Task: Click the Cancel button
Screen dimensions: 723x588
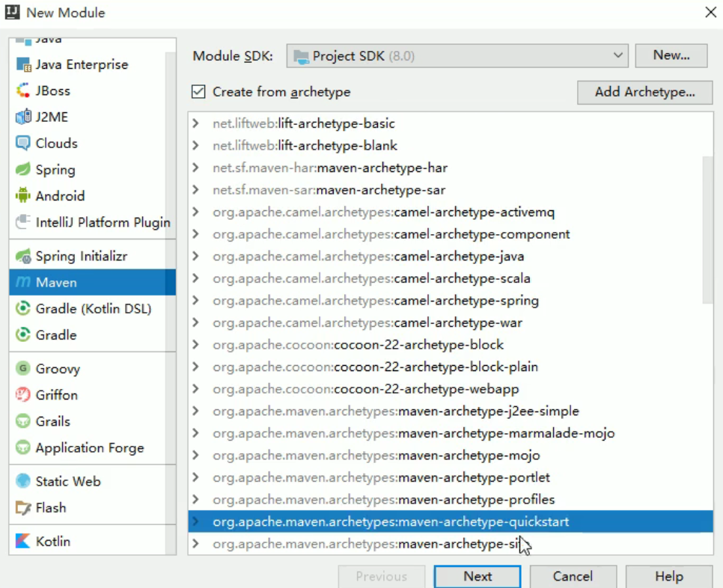Action: 573,577
